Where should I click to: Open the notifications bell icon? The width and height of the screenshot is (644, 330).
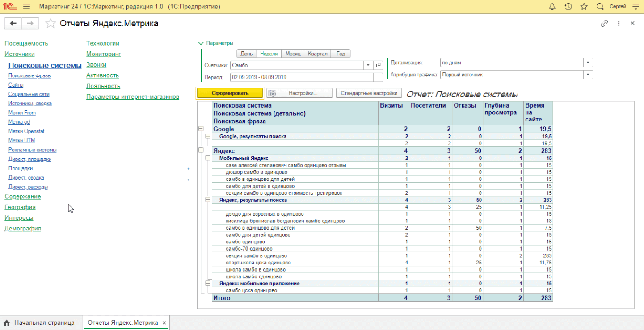click(552, 7)
